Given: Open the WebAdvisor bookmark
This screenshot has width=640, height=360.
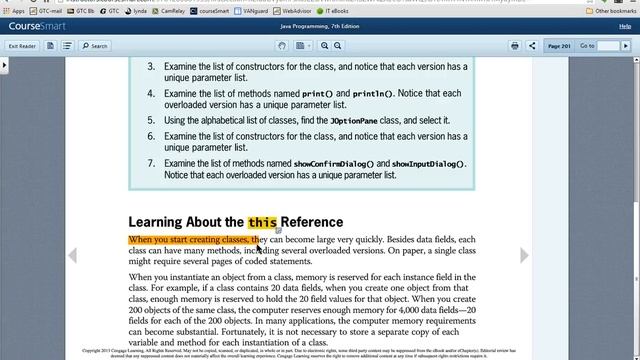Looking at the screenshot, I should pyautogui.click(x=292, y=11).
